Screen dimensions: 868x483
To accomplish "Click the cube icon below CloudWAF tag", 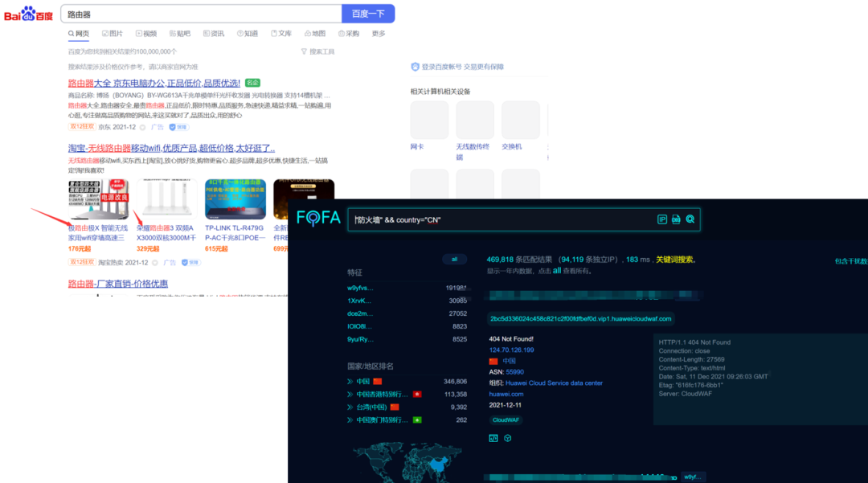I will (x=508, y=438).
